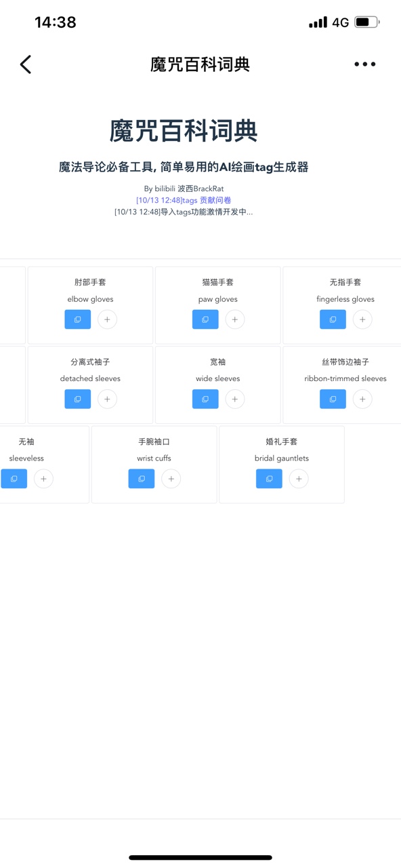Add sleeveless with plus button
Screen dimensions: 401x868
coord(43,479)
